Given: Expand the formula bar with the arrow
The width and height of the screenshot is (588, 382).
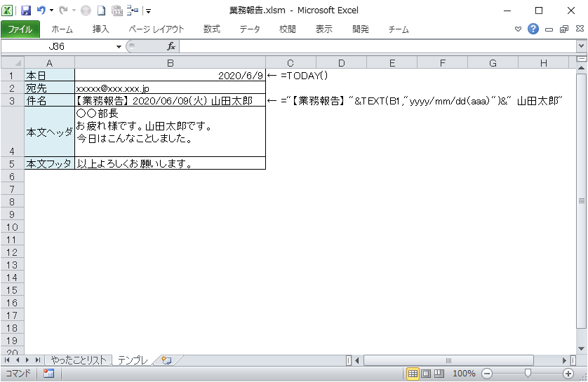Looking at the screenshot, I should tap(581, 46).
